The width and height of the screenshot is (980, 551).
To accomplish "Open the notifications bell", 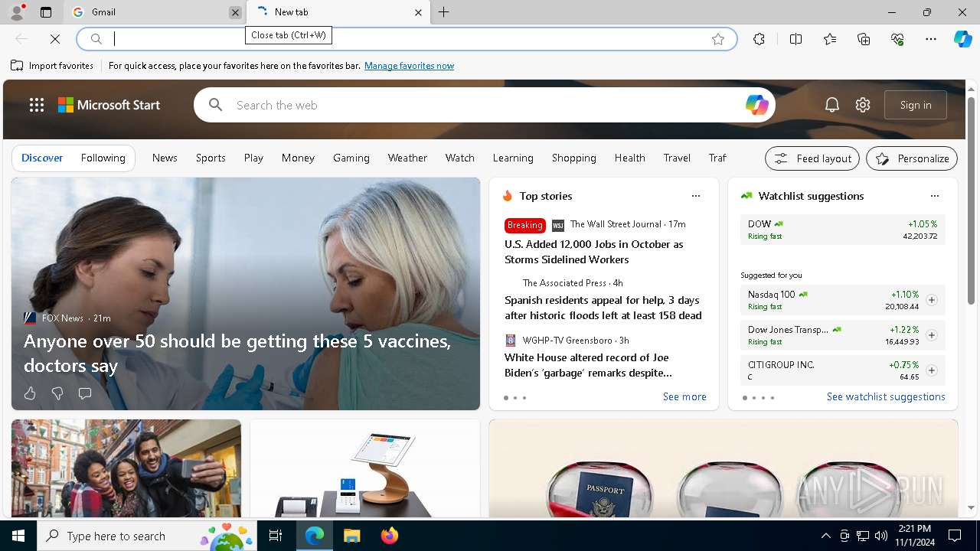I will click(832, 105).
